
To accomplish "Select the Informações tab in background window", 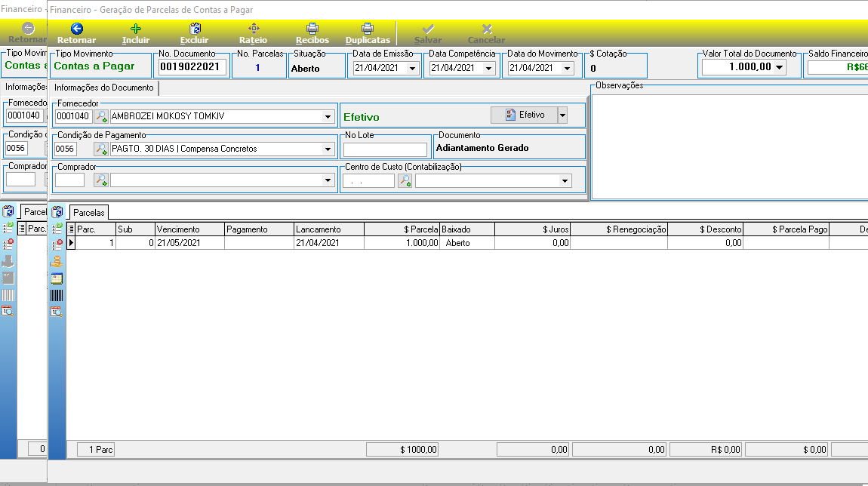I will [x=26, y=87].
